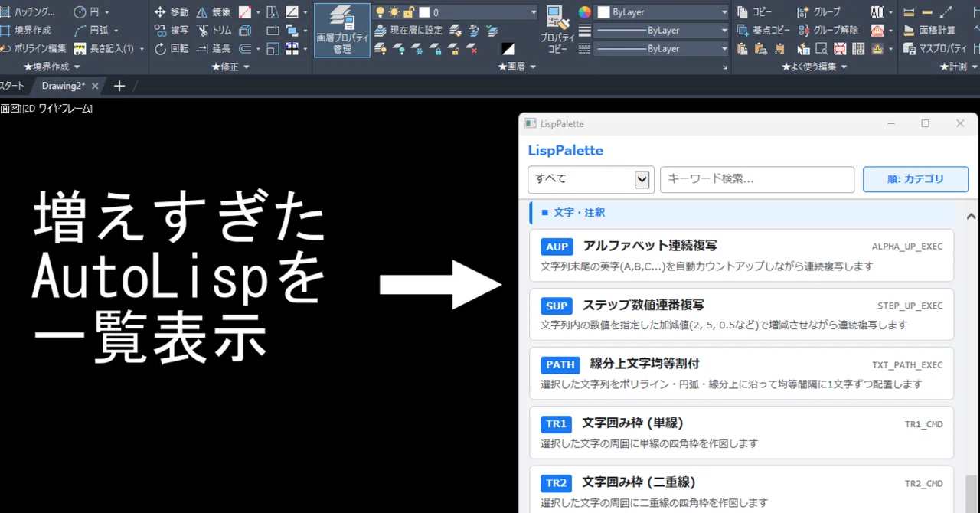Click the offset tool icon right of 延長
Viewport: 980px width, 513px height.
click(x=245, y=48)
